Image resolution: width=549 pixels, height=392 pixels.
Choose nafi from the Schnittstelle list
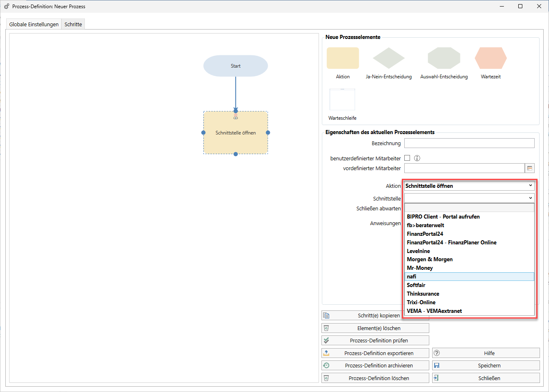tap(412, 277)
